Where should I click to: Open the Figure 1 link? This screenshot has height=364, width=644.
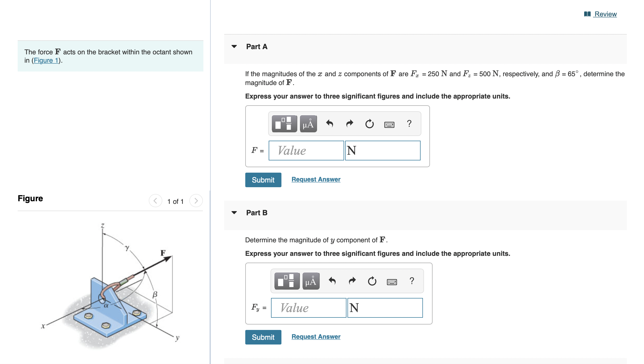tap(46, 60)
